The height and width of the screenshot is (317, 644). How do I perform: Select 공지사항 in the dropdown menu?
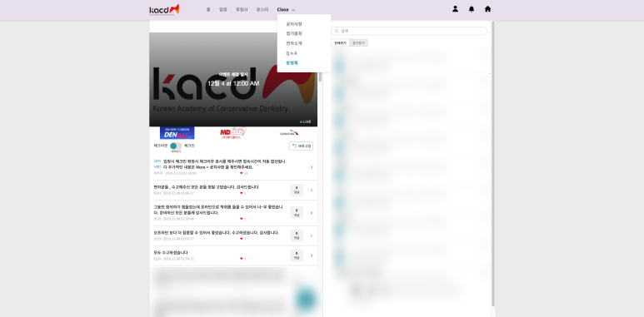[294, 24]
